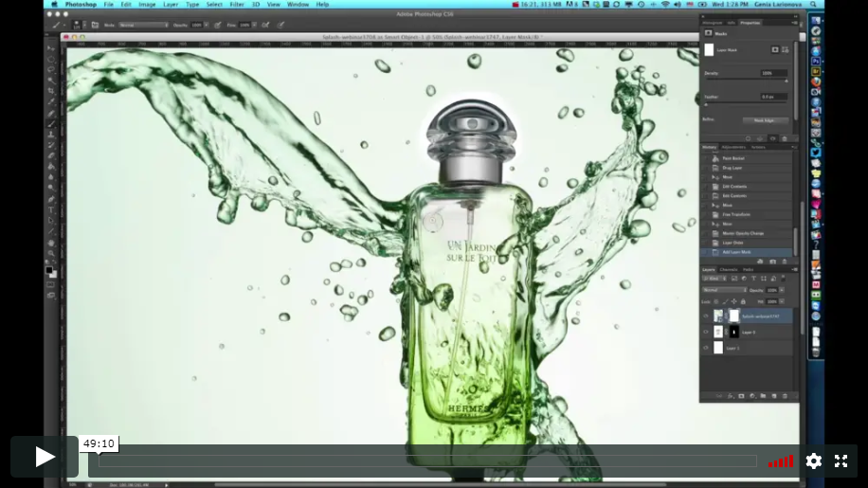Screen dimensions: 868x488
Task: Toggle visibility of Layer 1
Action: click(x=706, y=348)
